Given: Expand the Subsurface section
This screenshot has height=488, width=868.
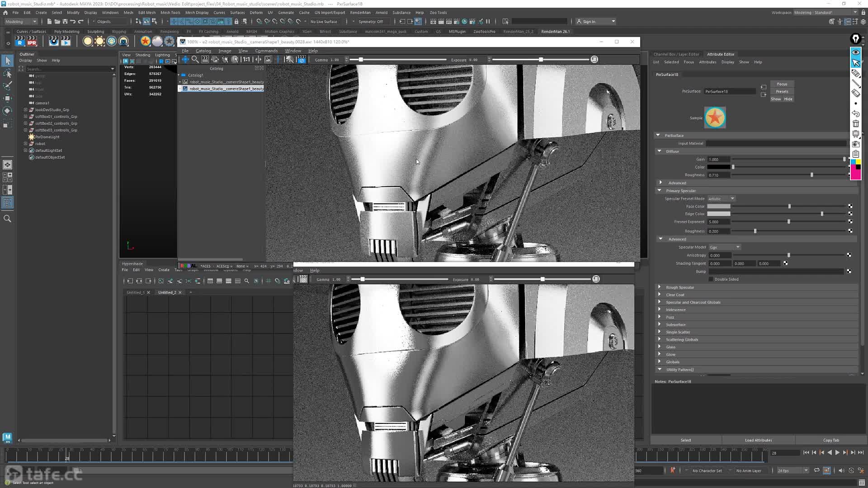Looking at the screenshot, I should point(660,324).
